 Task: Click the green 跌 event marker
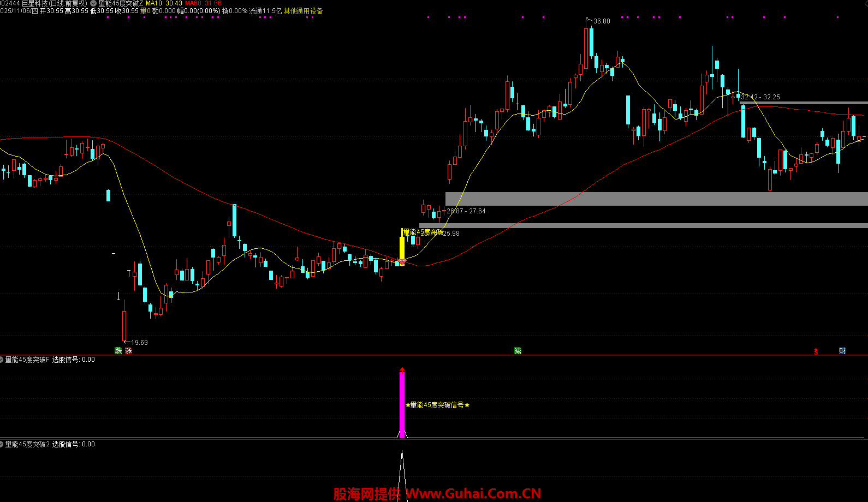[x=118, y=350]
